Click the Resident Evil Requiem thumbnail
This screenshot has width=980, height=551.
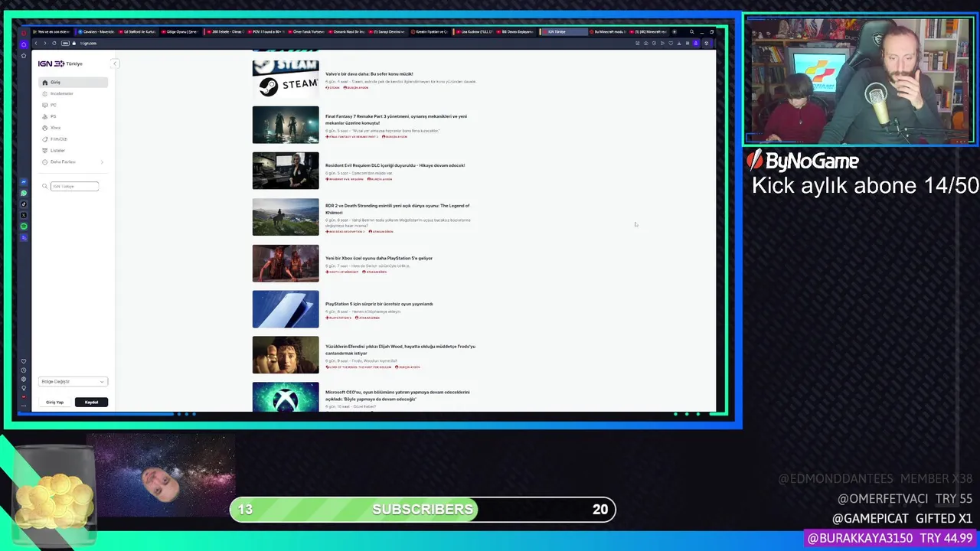tap(286, 171)
